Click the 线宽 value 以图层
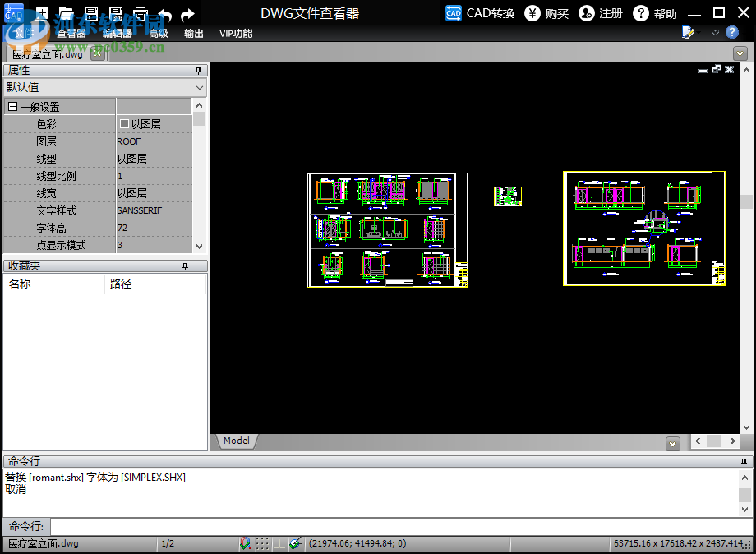Screen dimensions: 756x554 [132, 193]
